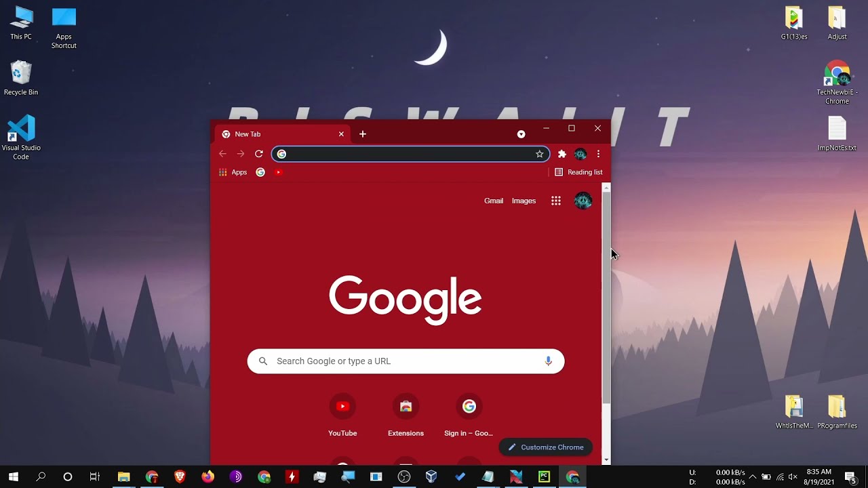868x488 pixels.
Task: Open the volume control in system tray
Action: point(793,476)
